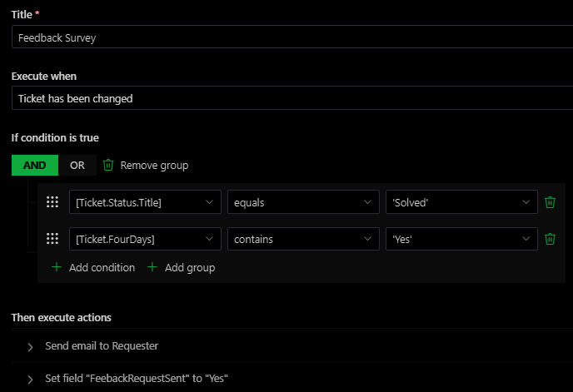Open the [Ticket.FourDays] field dropdown
573x392 pixels.
click(145, 239)
